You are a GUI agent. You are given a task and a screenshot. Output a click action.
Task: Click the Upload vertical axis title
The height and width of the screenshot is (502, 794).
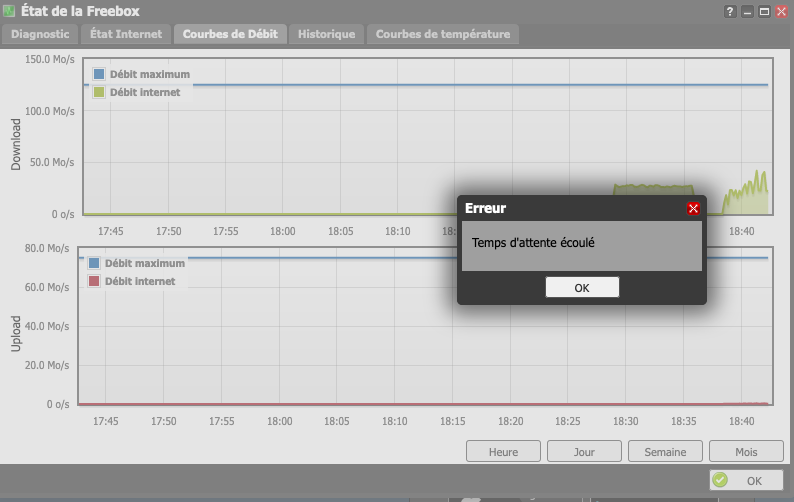coord(16,333)
